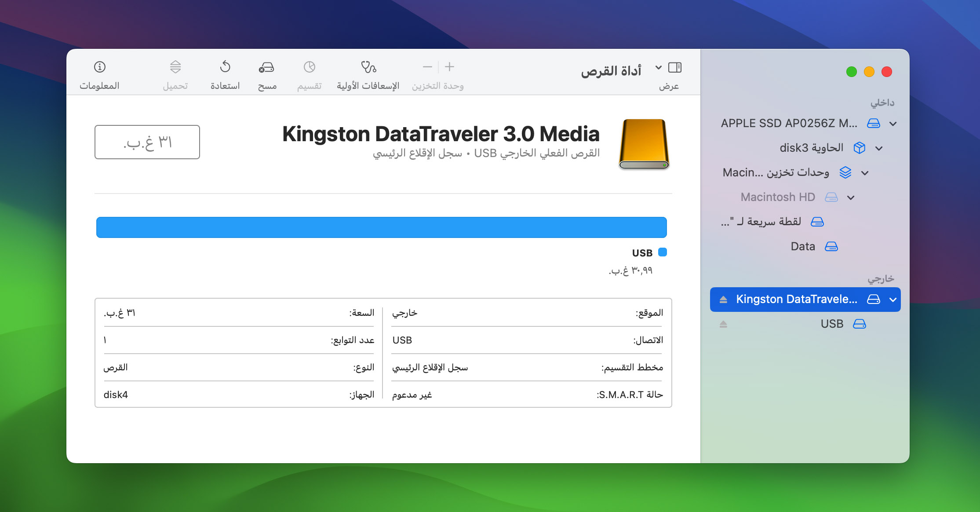
Task: Click the blue USB partition usage bar
Action: pyautogui.click(x=382, y=227)
